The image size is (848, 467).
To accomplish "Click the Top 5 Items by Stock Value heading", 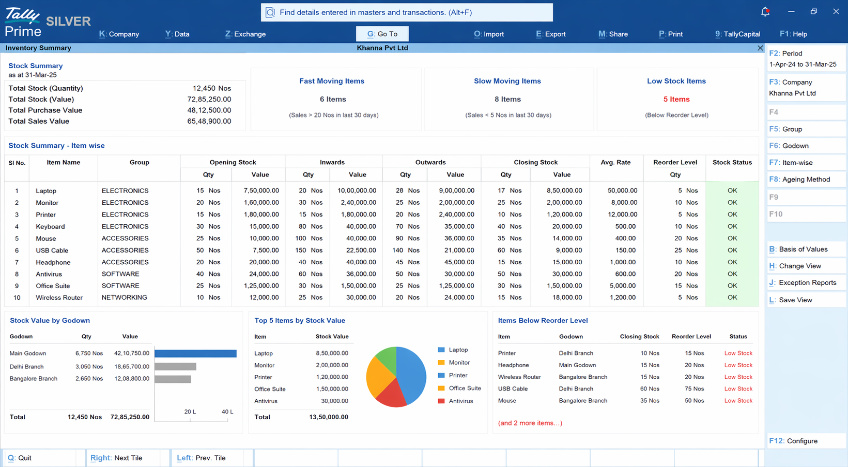I will [300, 321].
